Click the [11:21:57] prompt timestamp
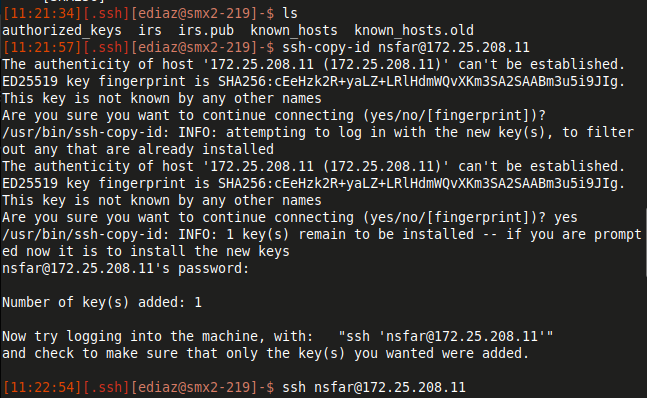This screenshot has width=647, height=398. (42, 47)
